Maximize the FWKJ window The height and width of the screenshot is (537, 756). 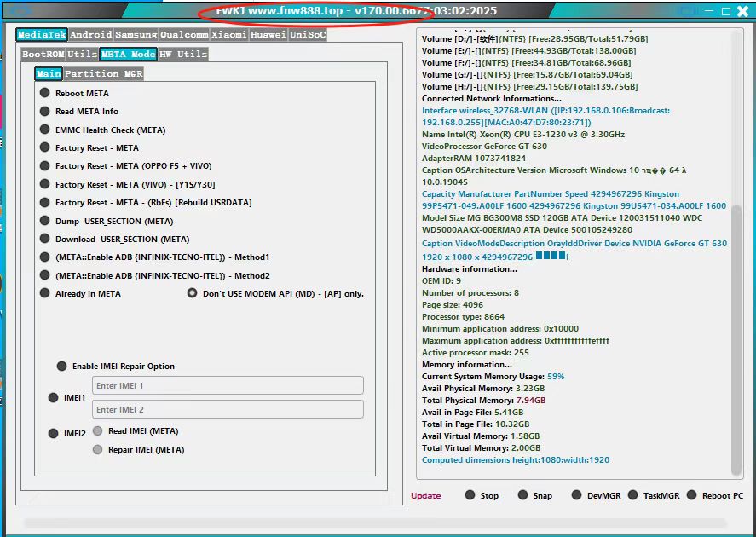pyautogui.click(x=725, y=10)
